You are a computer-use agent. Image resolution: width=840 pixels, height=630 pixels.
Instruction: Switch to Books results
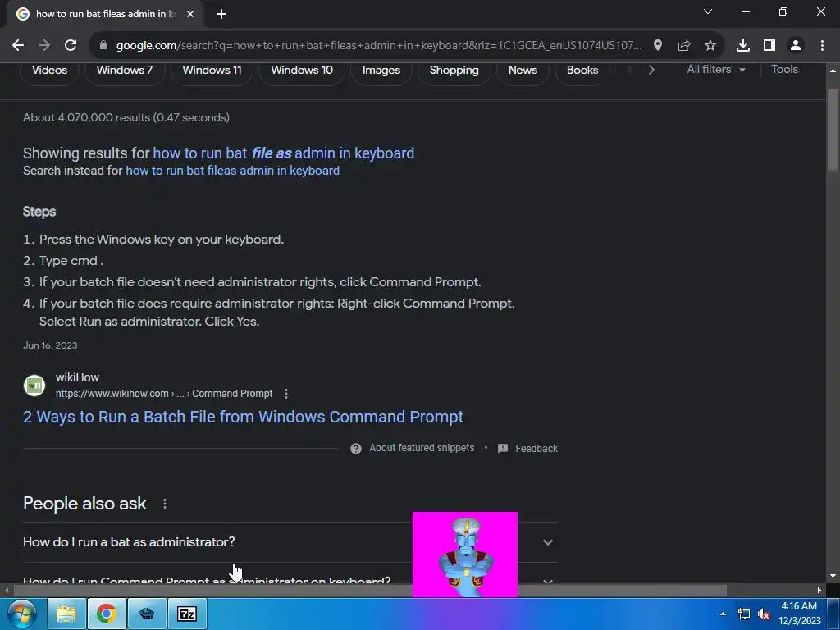tap(582, 71)
